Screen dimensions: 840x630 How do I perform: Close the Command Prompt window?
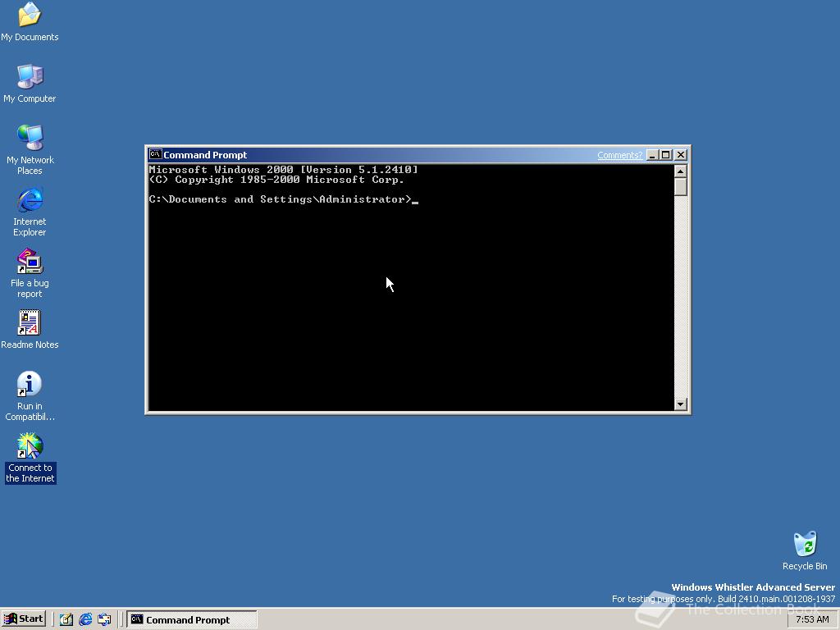(x=680, y=155)
